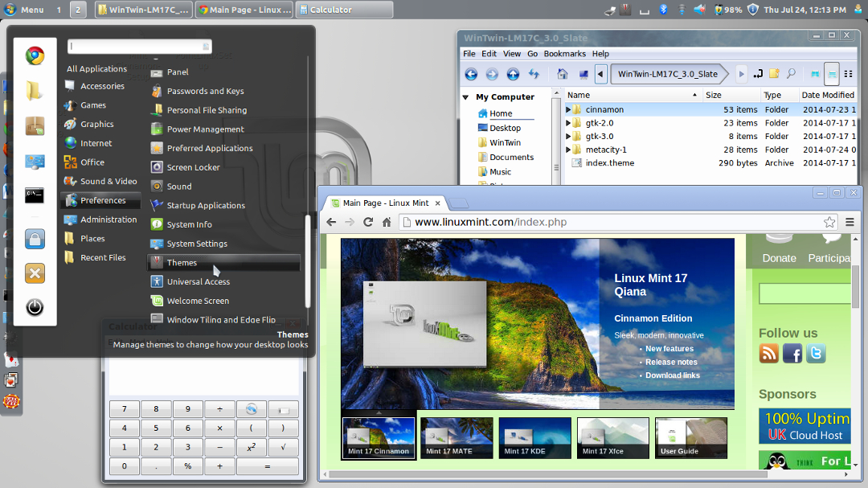This screenshot has width=868, height=488.
Task: Open the View menu in file manager
Action: 511,54
